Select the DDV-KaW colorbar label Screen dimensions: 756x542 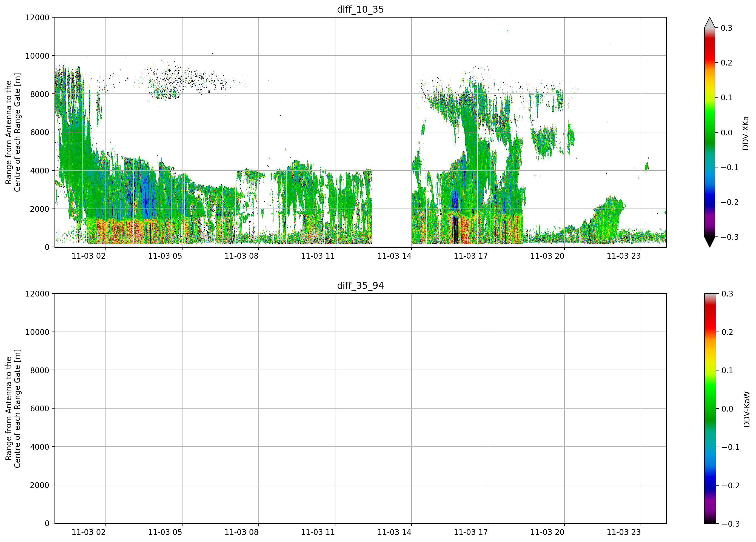pyautogui.click(x=747, y=409)
